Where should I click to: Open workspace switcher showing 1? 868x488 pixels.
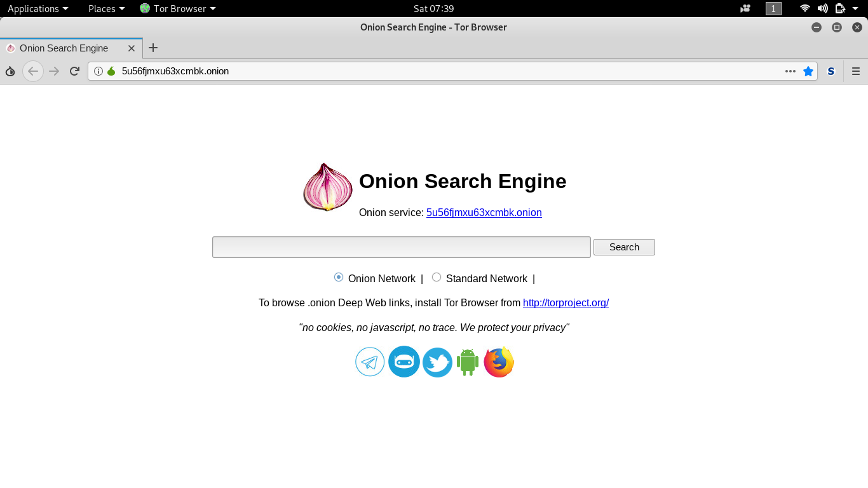[x=773, y=8]
